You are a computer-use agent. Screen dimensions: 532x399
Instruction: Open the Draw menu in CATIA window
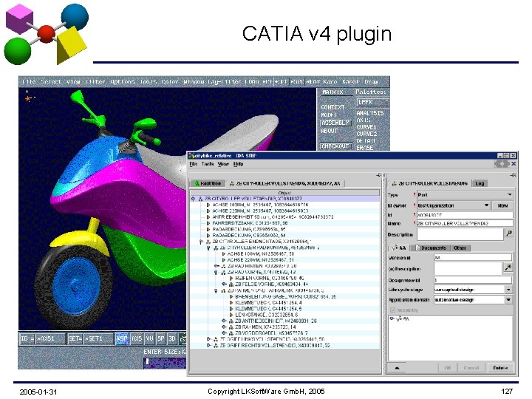pyautogui.click(x=371, y=82)
